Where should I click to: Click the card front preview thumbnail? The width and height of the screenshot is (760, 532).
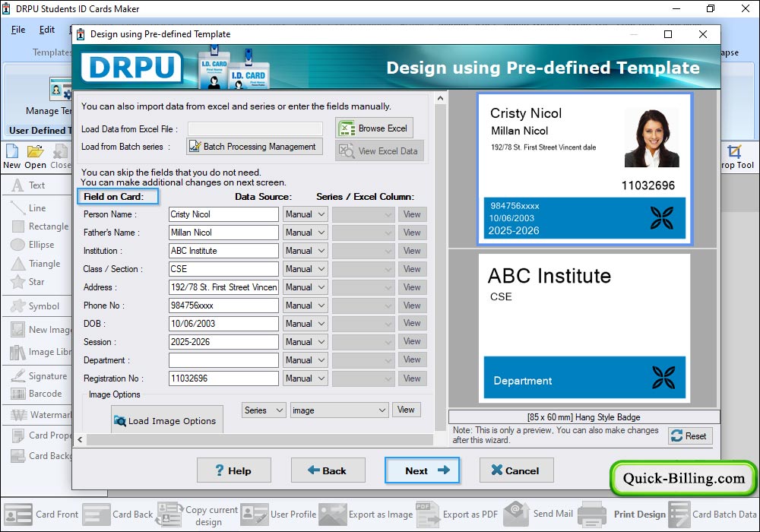coord(584,169)
